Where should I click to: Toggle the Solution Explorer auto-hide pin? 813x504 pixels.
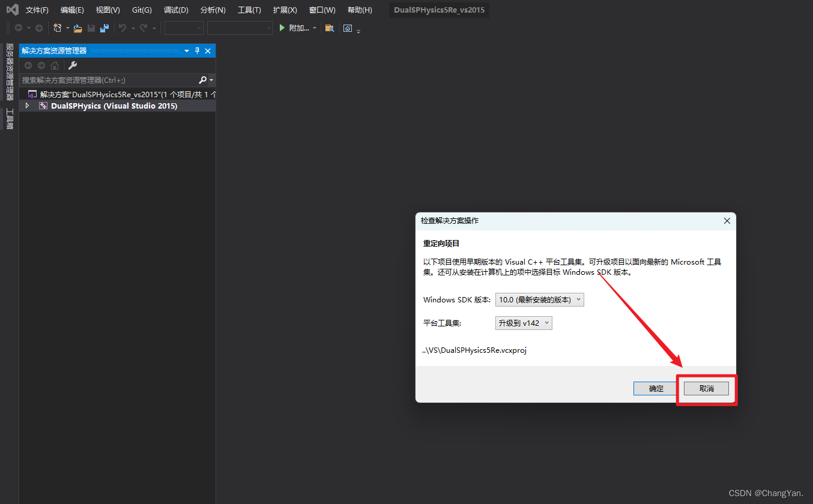tap(198, 51)
